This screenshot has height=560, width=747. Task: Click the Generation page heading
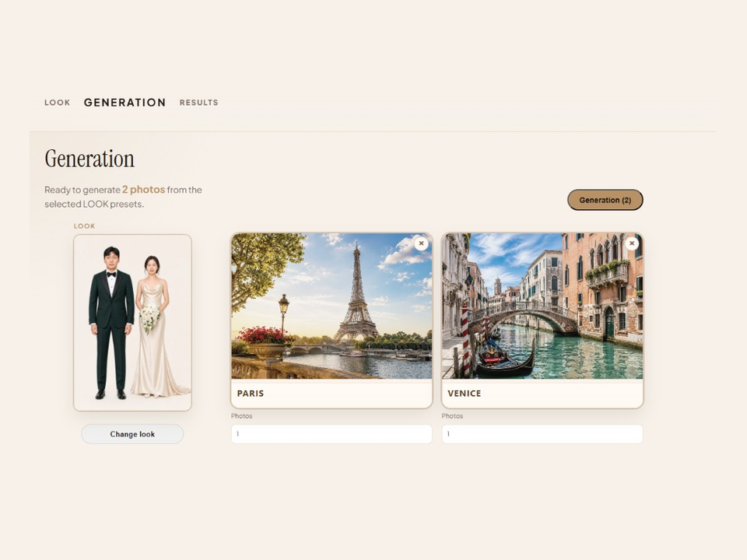[x=89, y=159]
